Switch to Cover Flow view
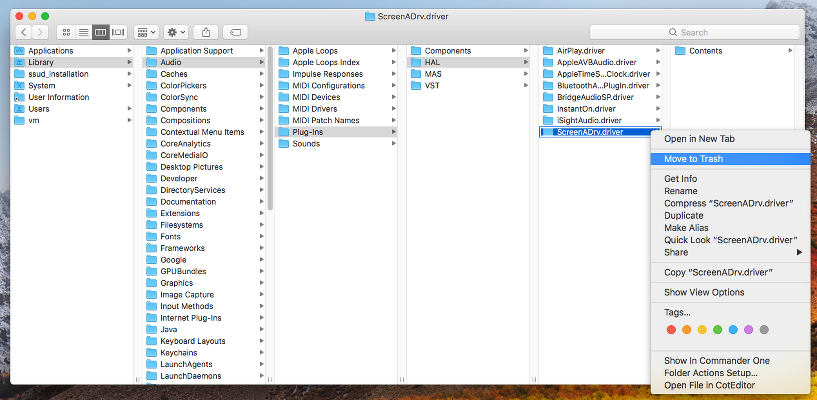This screenshot has height=400, width=817. 118,32
